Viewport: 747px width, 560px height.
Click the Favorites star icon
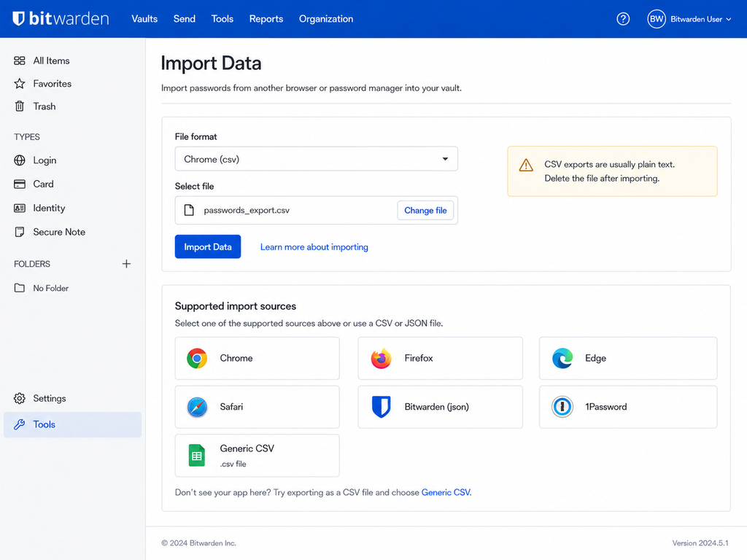click(x=20, y=83)
